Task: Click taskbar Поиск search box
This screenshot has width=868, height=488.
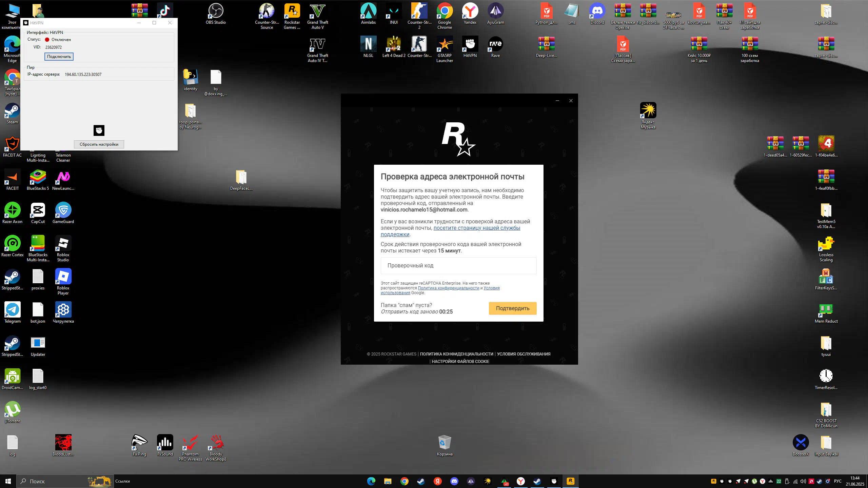Action: (64, 481)
